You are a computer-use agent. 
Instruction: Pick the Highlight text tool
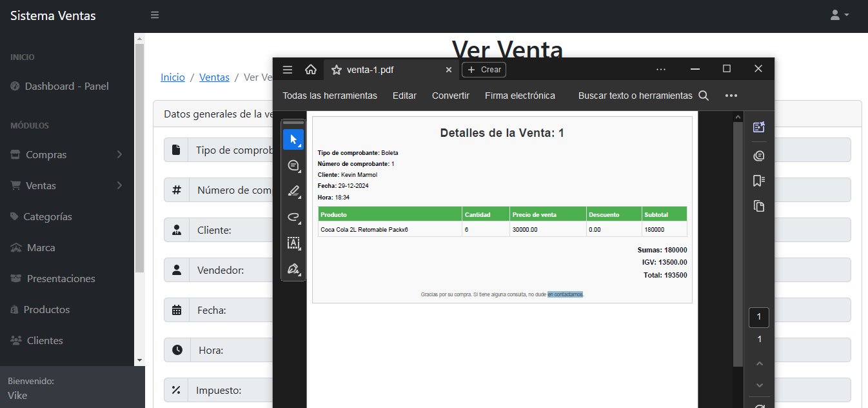coord(293,191)
